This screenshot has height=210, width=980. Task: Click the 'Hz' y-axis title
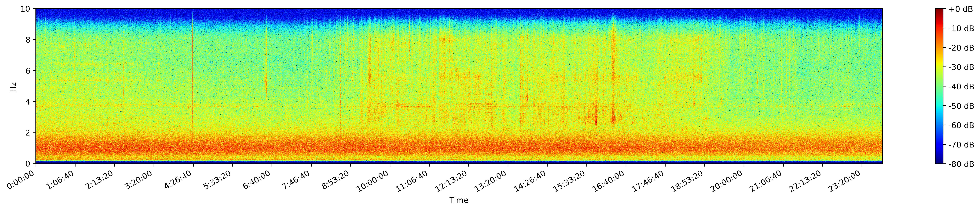tap(14, 86)
